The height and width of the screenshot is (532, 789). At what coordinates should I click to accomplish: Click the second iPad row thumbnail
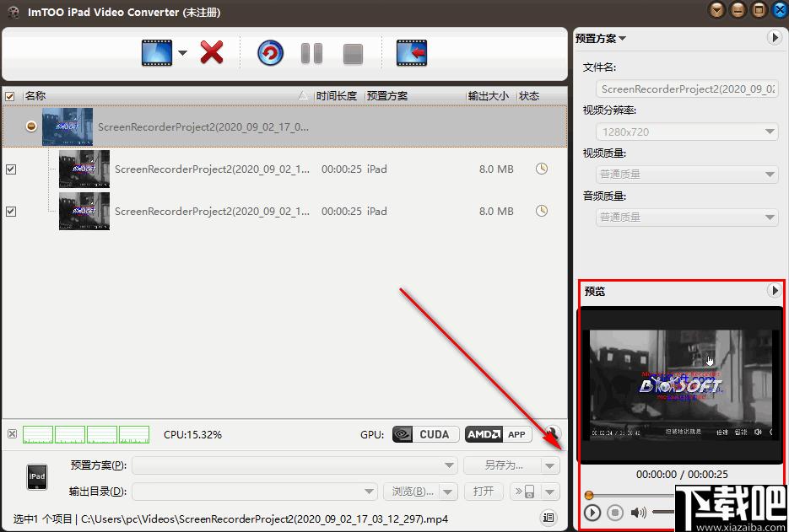84,211
